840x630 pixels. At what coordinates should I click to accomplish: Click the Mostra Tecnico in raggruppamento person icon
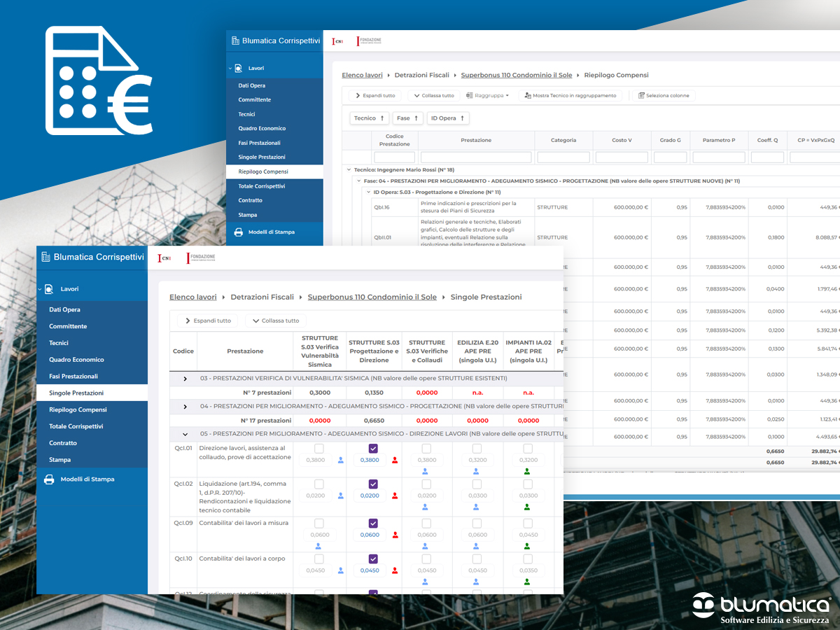(527, 95)
